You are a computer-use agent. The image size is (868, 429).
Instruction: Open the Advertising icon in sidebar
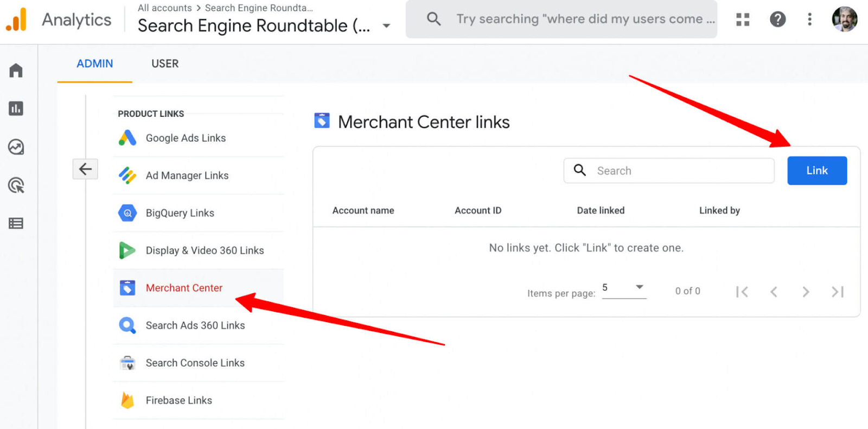(16, 185)
